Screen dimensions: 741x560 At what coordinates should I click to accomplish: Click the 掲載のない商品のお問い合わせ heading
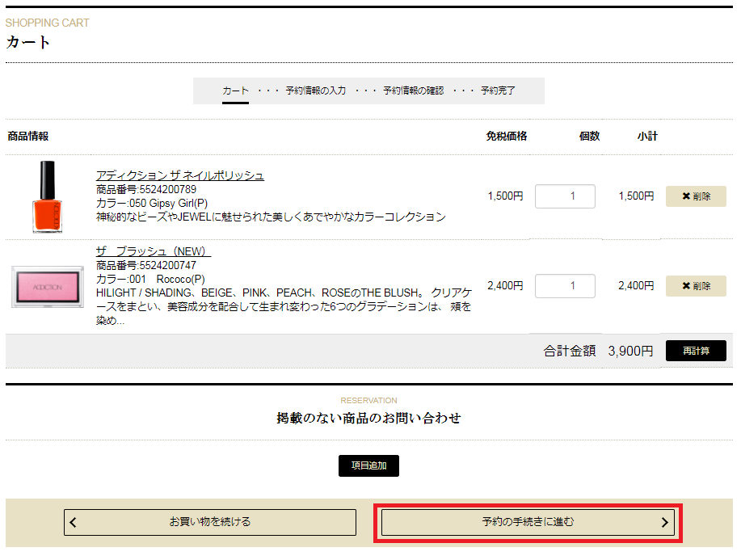[x=368, y=419]
